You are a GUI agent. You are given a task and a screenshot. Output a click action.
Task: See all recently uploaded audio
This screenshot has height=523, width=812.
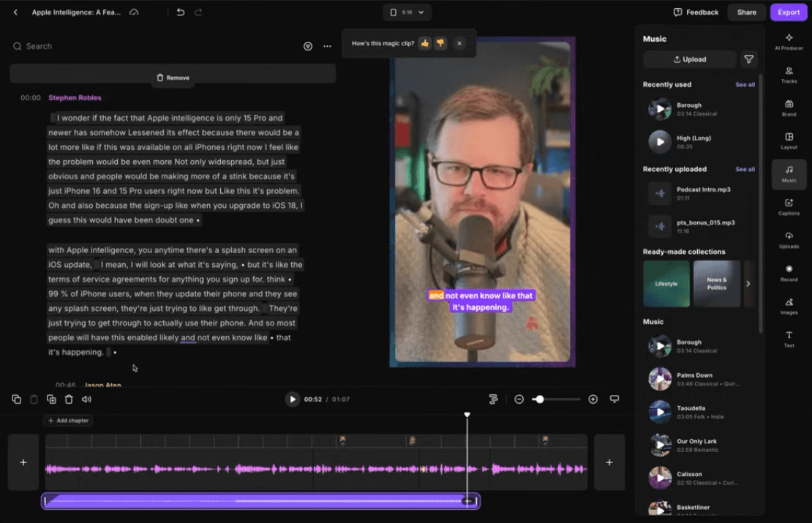click(745, 169)
